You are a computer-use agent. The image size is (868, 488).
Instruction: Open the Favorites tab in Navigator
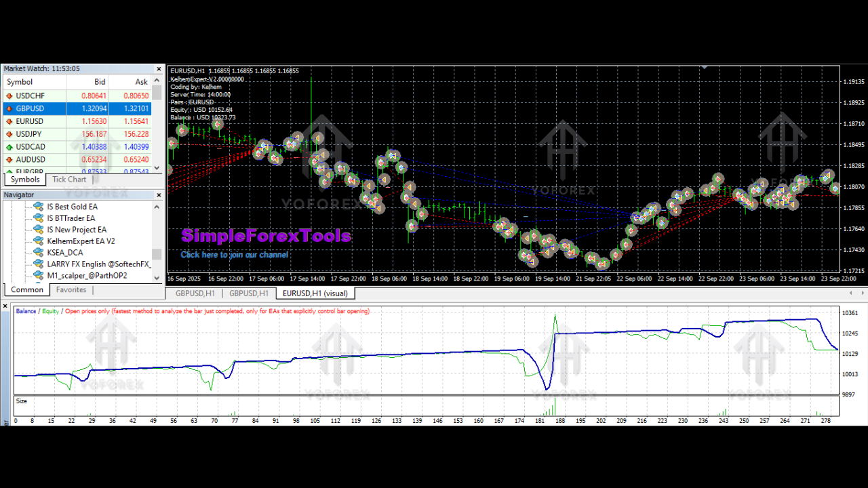[71, 290]
